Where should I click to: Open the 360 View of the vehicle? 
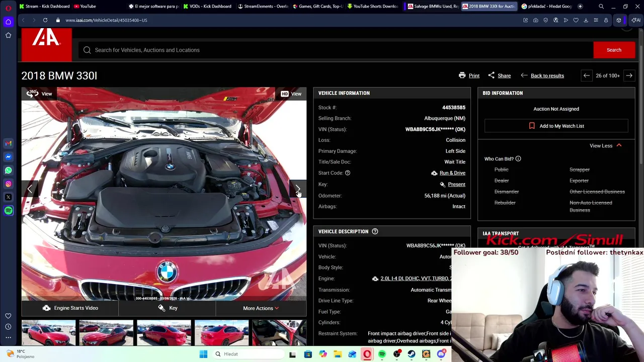click(39, 94)
